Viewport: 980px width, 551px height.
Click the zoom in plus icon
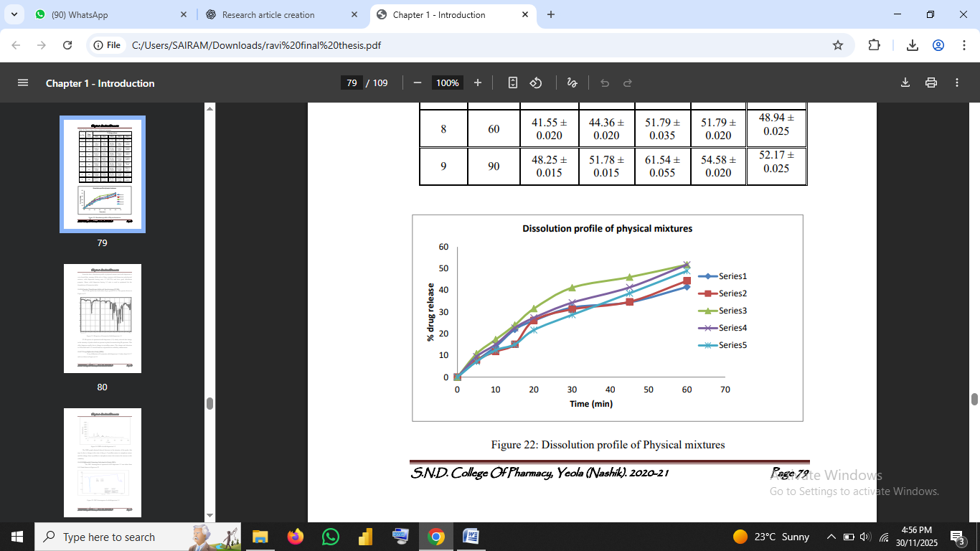478,83
